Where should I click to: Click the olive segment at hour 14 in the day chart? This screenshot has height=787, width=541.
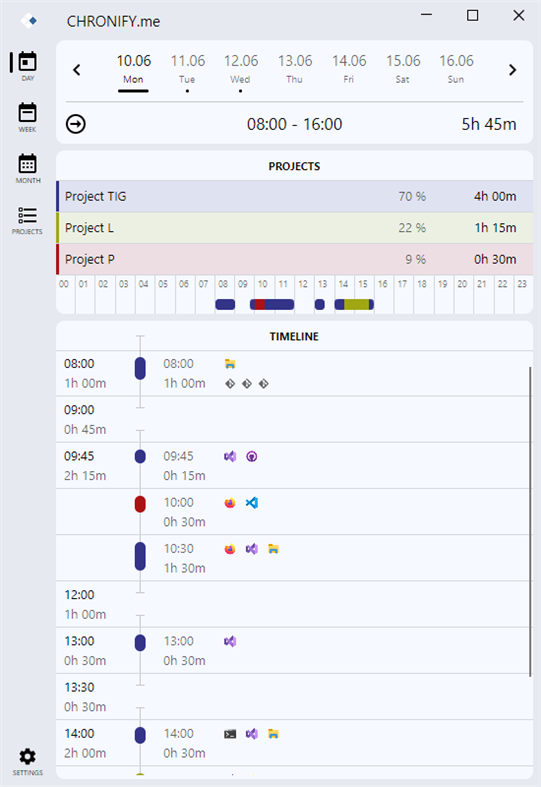357,304
